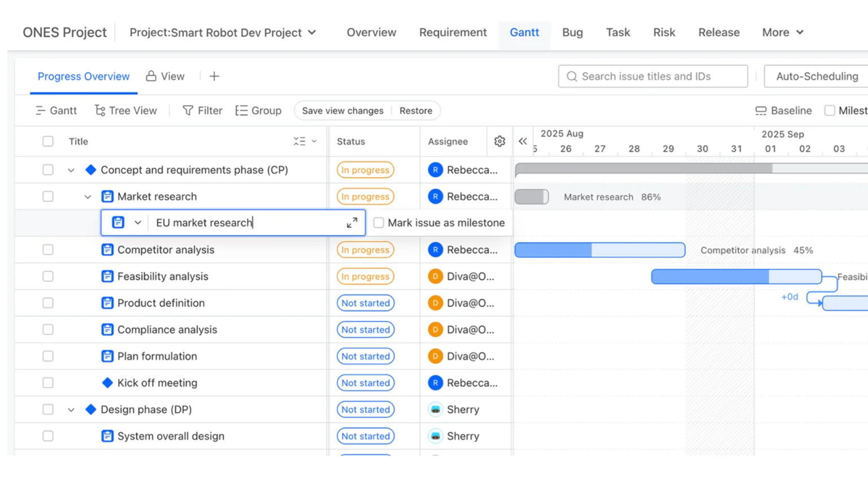
Task: Open the Bug tab
Action: [x=572, y=33]
